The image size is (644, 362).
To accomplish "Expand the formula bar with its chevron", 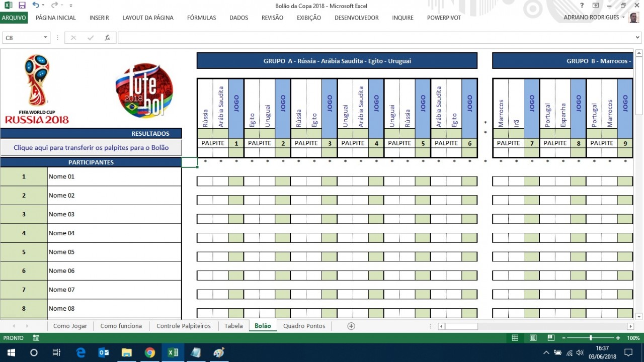I will point(638,37).
